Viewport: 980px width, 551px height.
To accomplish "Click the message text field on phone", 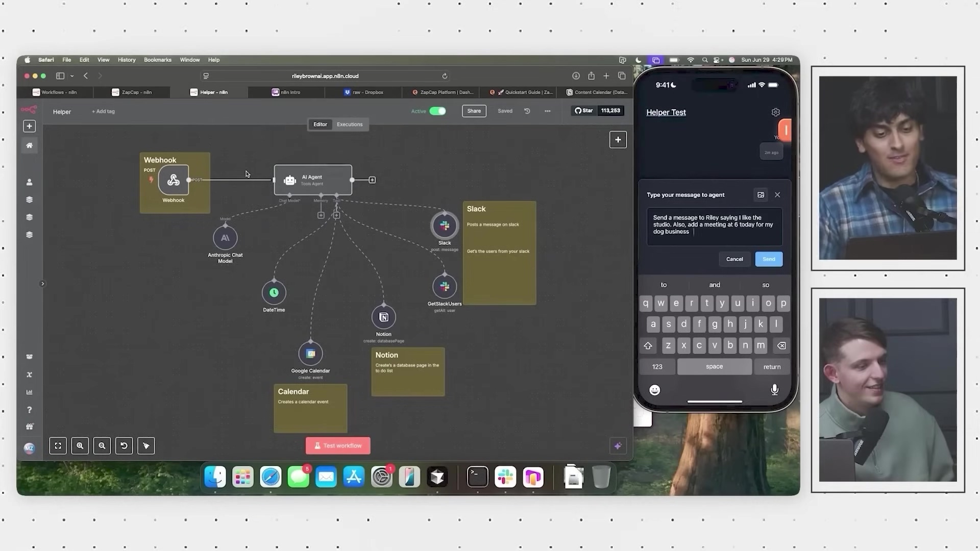I will (x=715, y=227).
